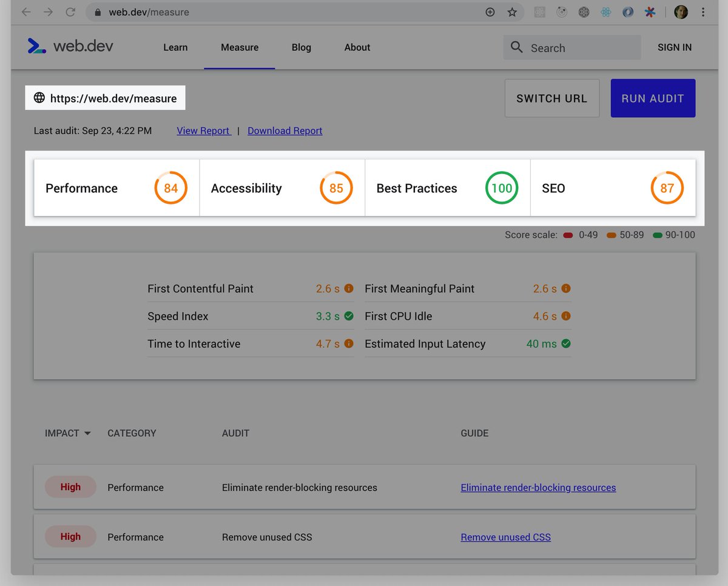Click the Performance score card label
This screenshot has width=728, height=586.
(x=81, y=188)
